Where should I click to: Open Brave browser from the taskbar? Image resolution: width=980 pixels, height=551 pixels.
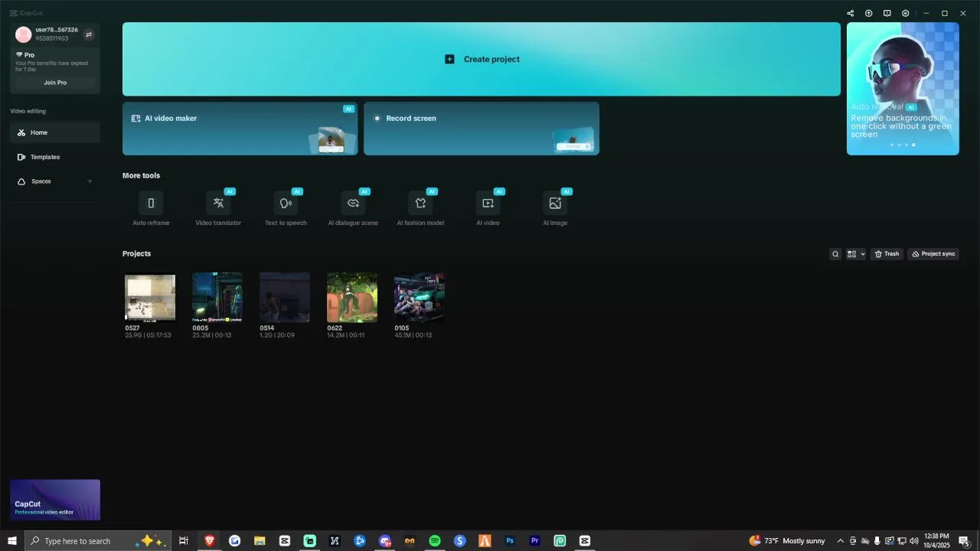click(x=209, y=541)
